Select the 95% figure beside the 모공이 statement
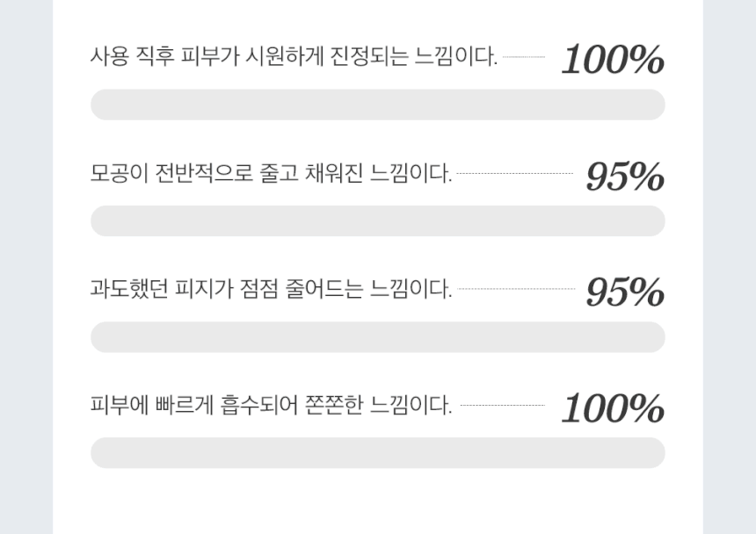Viewport: 756px width, 534px height. (x=625, y=176)
